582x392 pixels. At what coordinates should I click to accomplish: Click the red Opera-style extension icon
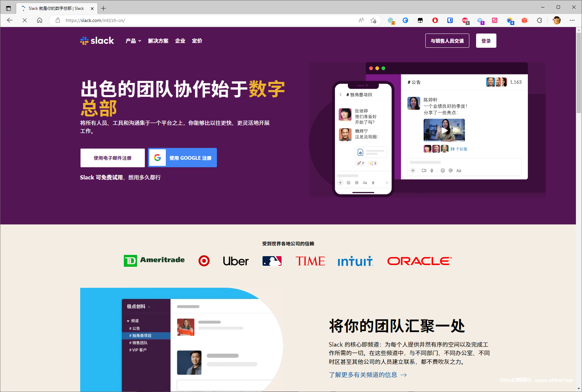point(435,20)
